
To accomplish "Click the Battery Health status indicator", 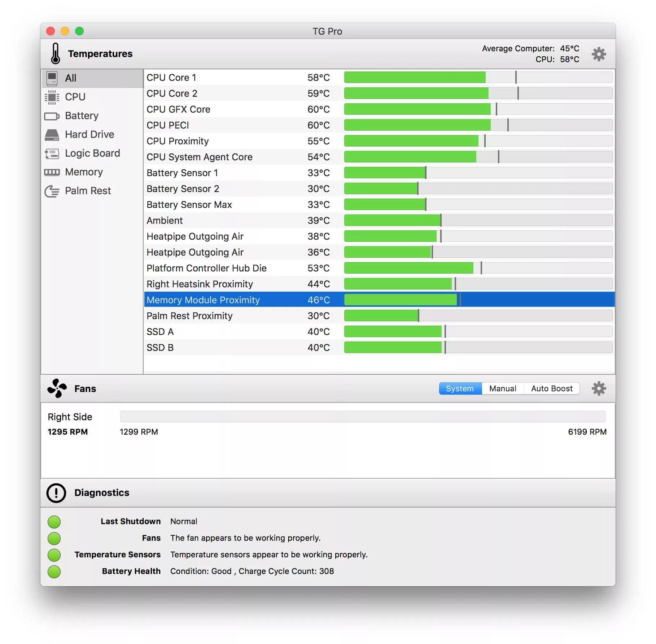I will click(54, 571).
